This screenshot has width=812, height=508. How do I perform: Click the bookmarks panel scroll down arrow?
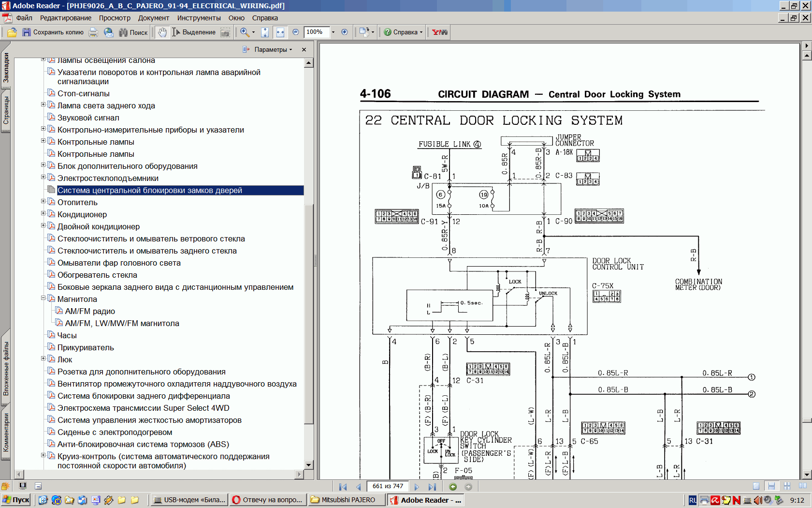(x=309, y=465)
